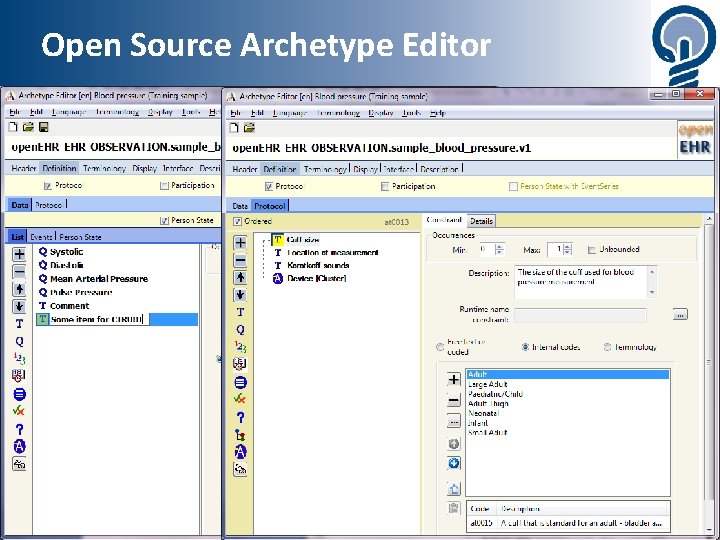The height and width of the screenshot is (540, 720).
Task: Click Terminology tab in left window
Action: point(104,169)
